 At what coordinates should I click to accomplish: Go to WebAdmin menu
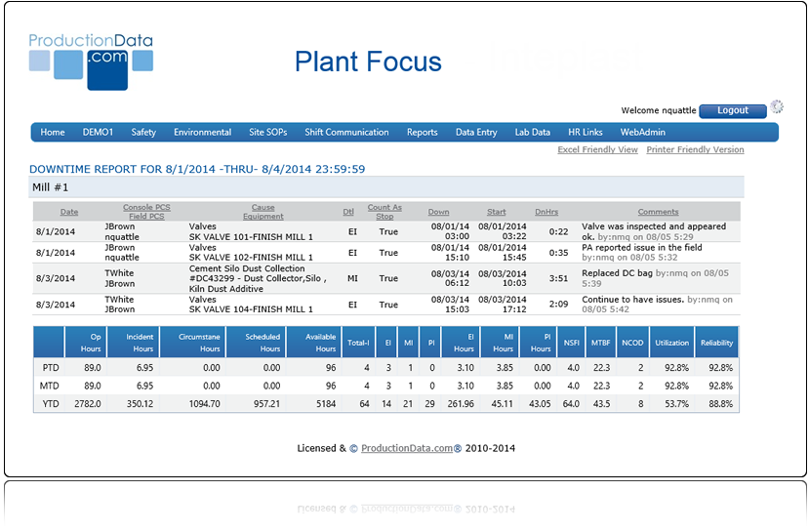point(643,133)
